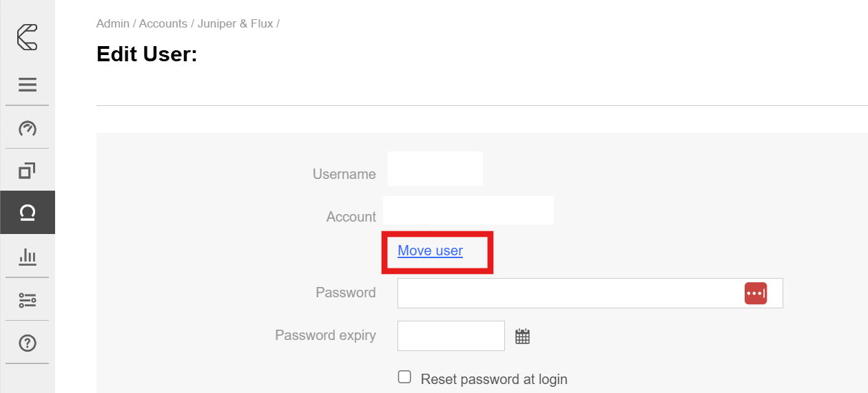868x393 pixels.
Task: Select the highlighted users sidebar icon
Action: point(28,213)
